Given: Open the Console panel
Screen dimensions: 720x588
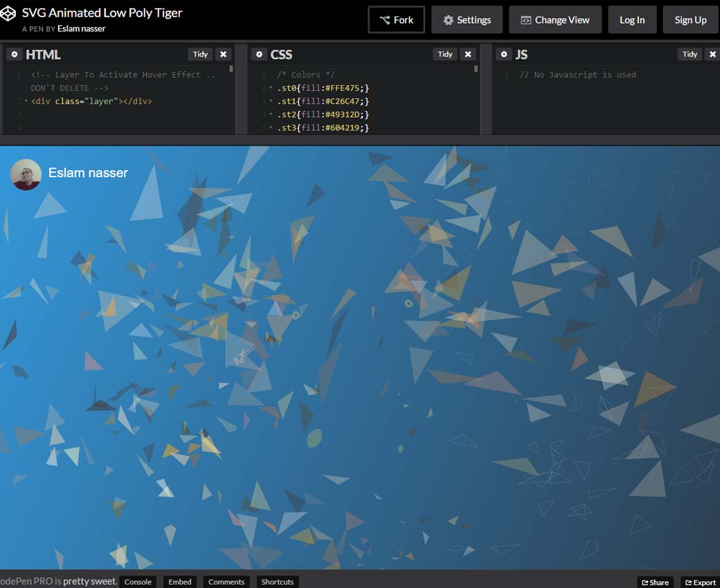Looking at the screenshot, I should pyautogui.click(x=138, y=582).
